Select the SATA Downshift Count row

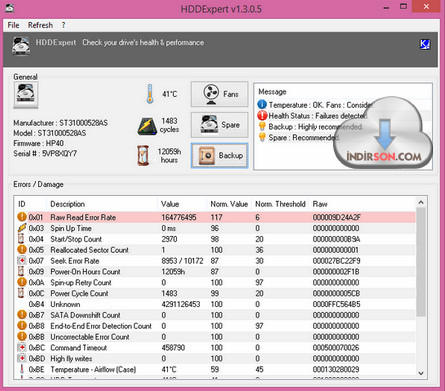(215, 315)
